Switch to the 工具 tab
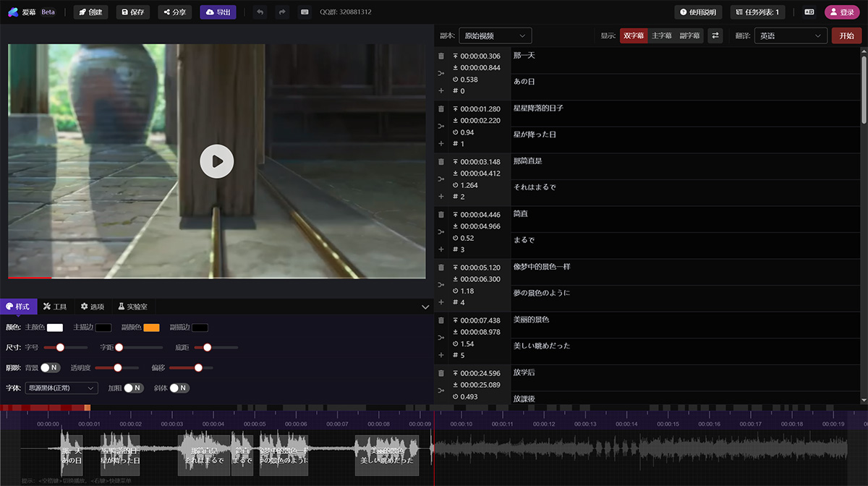This screenshot has width=868, height=486. pyautogui.click(x=55, y=307)
